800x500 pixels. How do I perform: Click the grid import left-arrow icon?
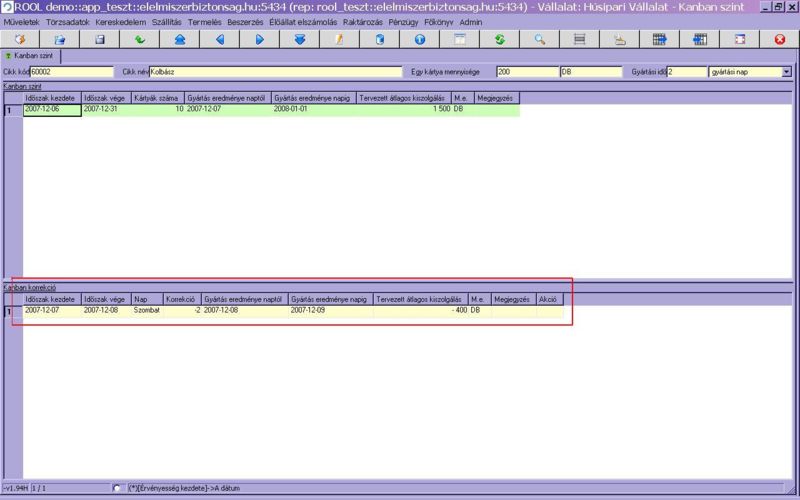tap(700, 39)
